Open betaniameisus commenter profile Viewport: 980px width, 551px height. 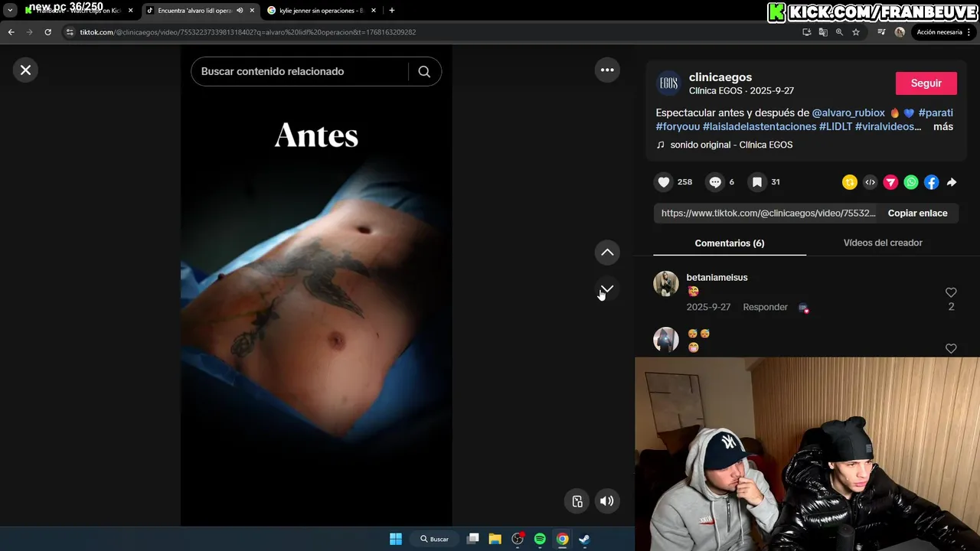click(717, 278)
